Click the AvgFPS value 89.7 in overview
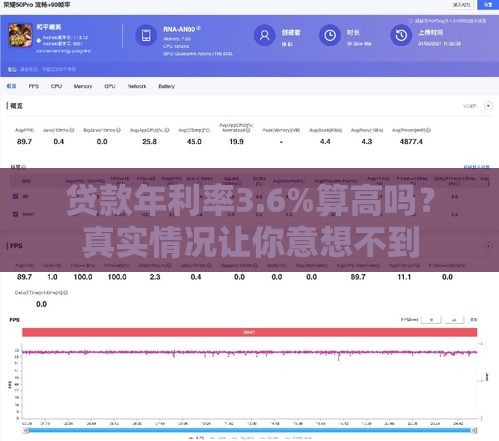The width and height of the screenshot is (499, 441). 24,142
